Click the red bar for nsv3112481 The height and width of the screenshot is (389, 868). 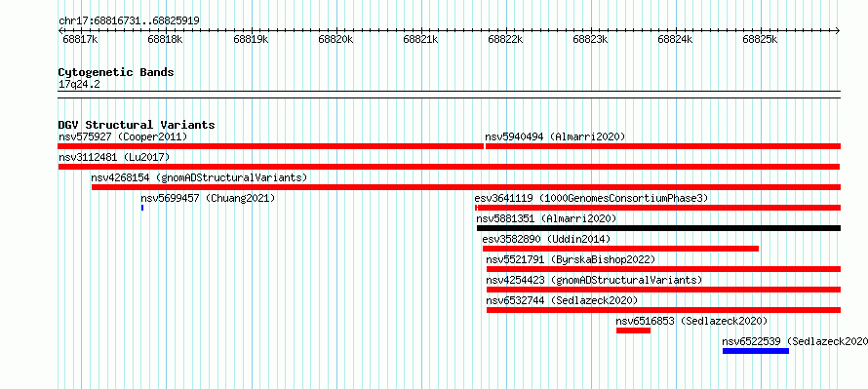click(x=449, y=167)
